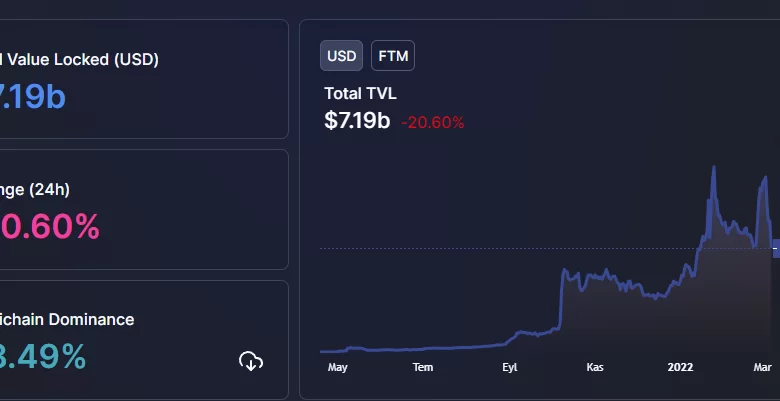
Task: Click the pink 0.60% change percentage
Action: point(50,227)
